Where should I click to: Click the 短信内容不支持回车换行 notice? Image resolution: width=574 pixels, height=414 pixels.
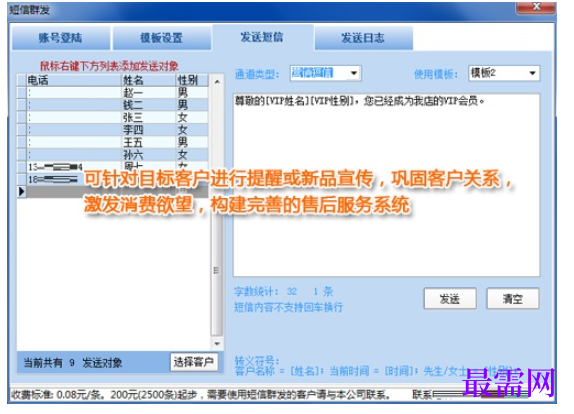coord(288,307)
